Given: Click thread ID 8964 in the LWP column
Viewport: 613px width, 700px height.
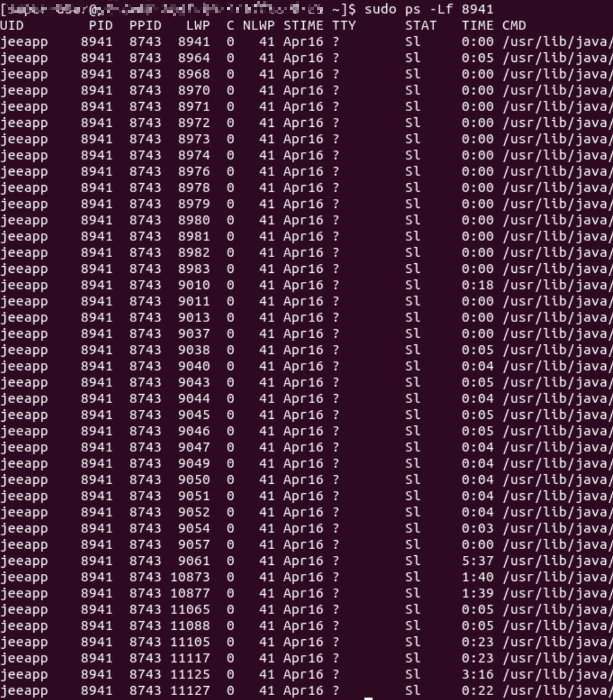Looking at the screenshot, I should 194,58.
